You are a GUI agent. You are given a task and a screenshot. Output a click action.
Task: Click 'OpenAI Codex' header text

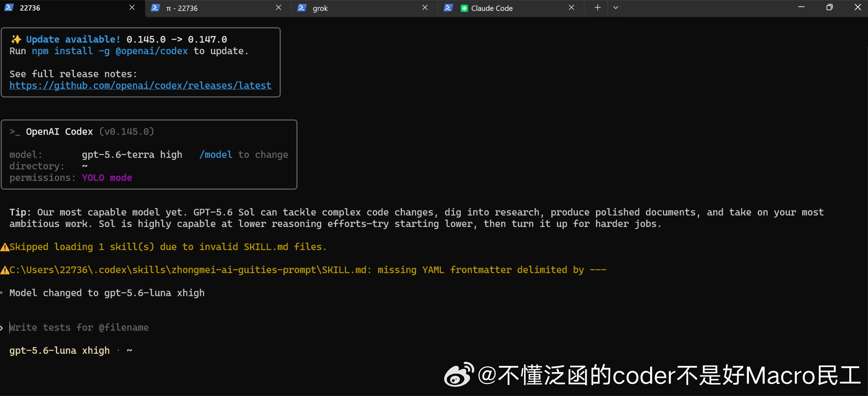[x=59, y=132]
